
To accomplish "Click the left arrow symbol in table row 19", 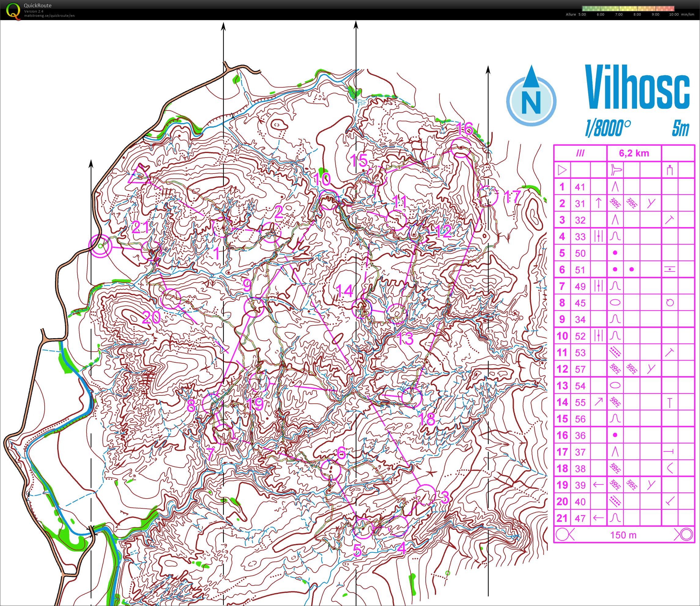I will (x=598, y=484).
